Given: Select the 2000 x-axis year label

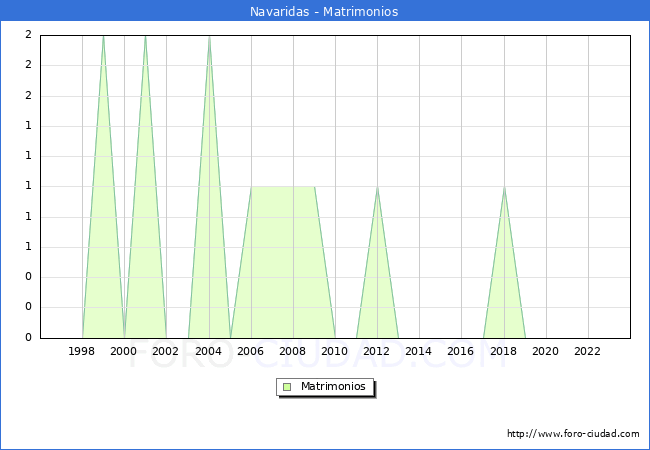Looking at the screenshot, I should (124, 351).
